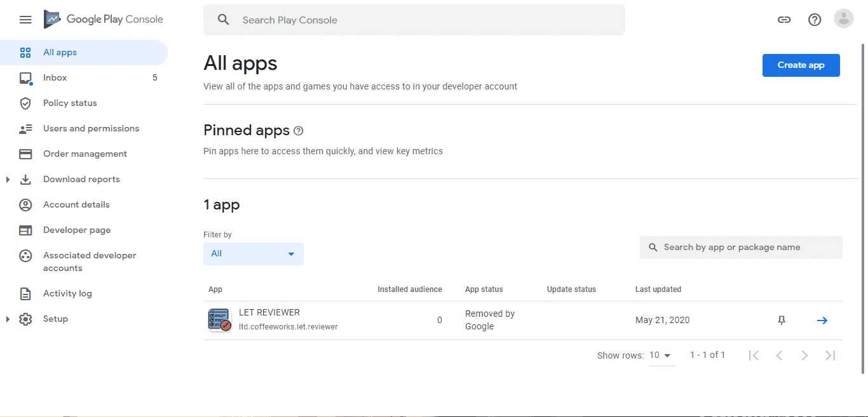
Task: Click the May 21, 2020 date
Action: (662, 321)
